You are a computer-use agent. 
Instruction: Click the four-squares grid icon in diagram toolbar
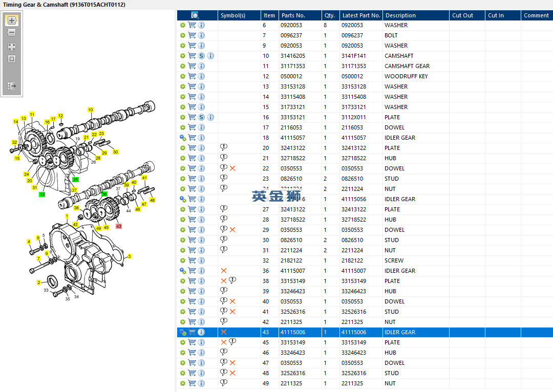12,47
